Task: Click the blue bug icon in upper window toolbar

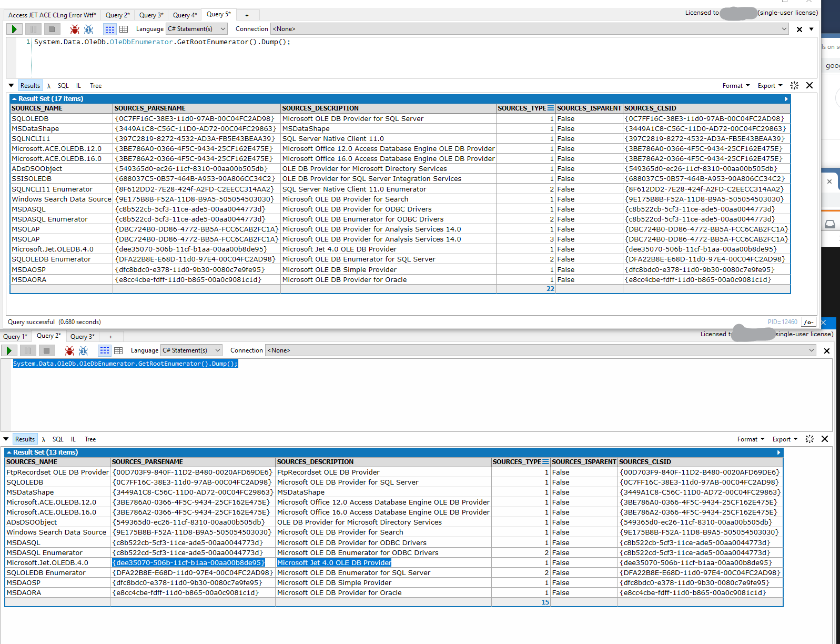Action: click(88, 29)
